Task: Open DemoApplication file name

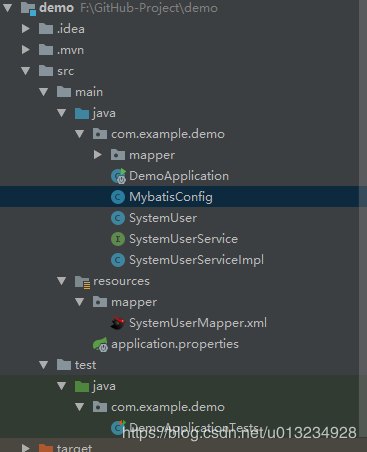Action: point(179,176)
